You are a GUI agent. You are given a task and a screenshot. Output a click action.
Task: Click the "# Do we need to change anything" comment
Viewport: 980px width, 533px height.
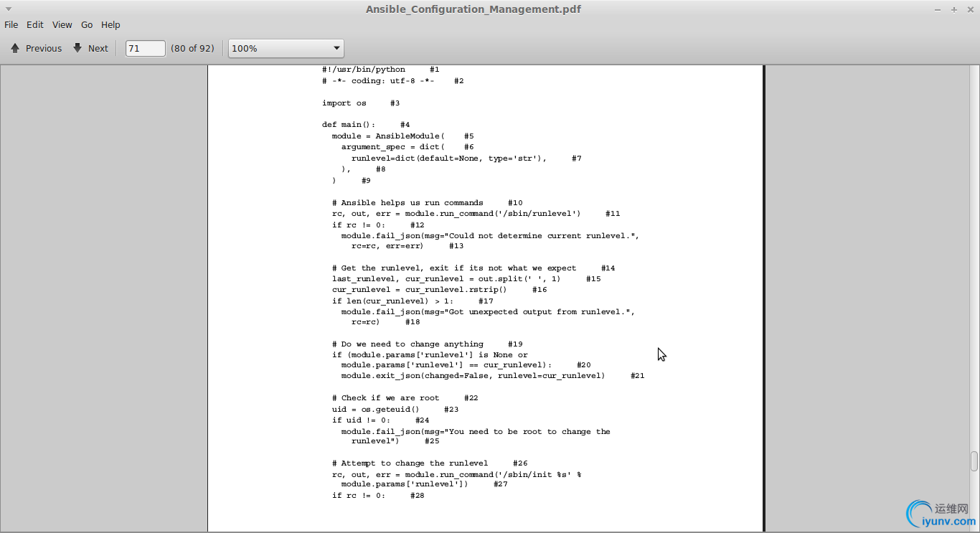click(x=428, y=344)
